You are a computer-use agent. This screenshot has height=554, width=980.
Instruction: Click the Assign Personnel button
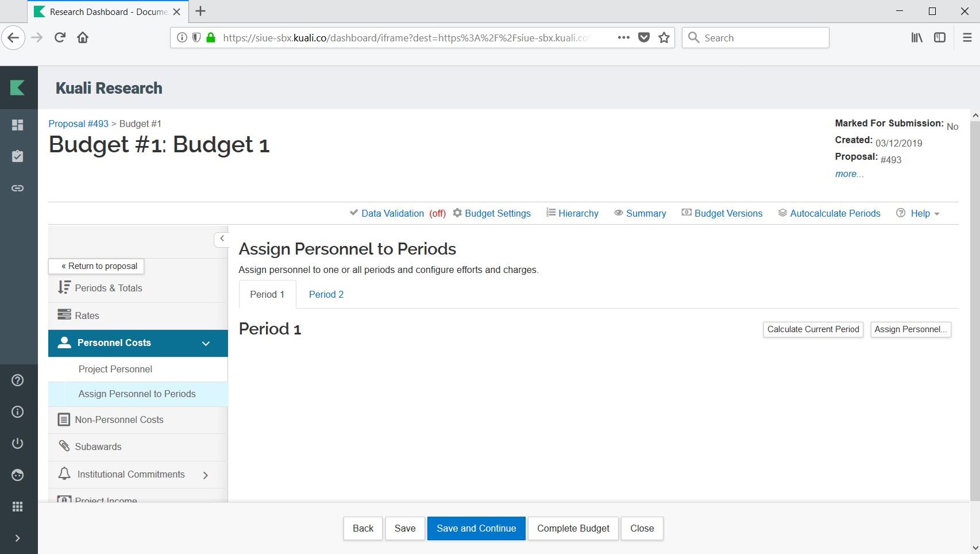point(910,329)
